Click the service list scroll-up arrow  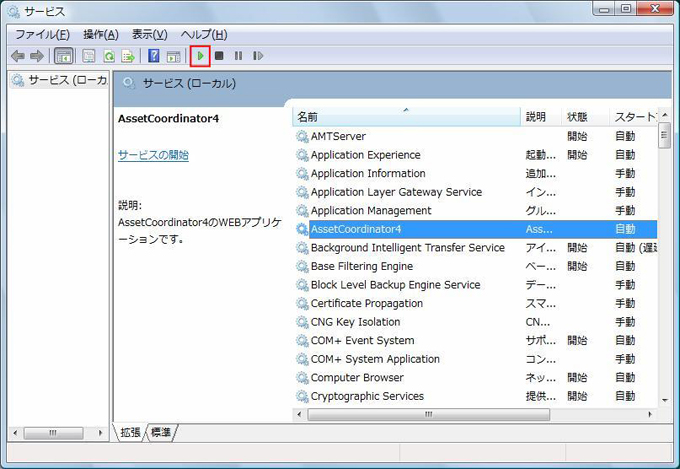click(x=665, y=114)
